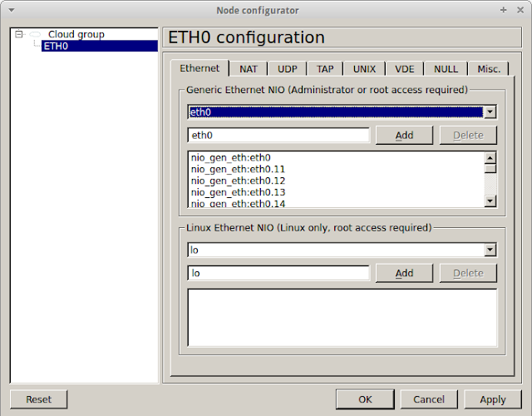
Task: Click the NIO list scrollbar thumb
Action: [x=490, y=169]
